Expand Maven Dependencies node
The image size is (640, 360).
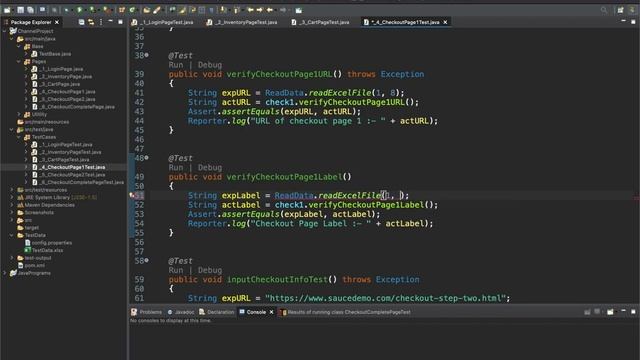pos(12,205)
